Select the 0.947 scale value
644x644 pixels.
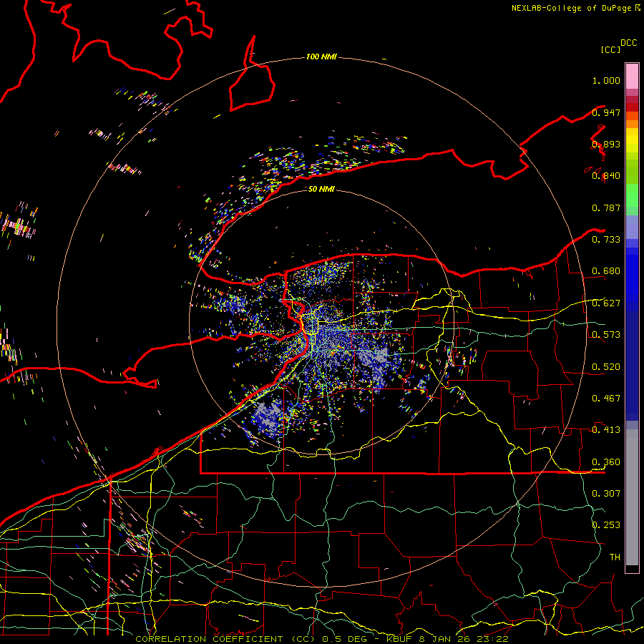pos(606,112)
